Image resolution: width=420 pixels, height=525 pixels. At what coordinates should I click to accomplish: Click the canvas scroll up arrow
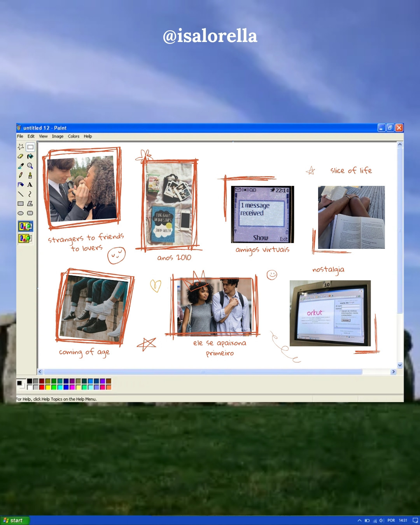coord(400,144)
